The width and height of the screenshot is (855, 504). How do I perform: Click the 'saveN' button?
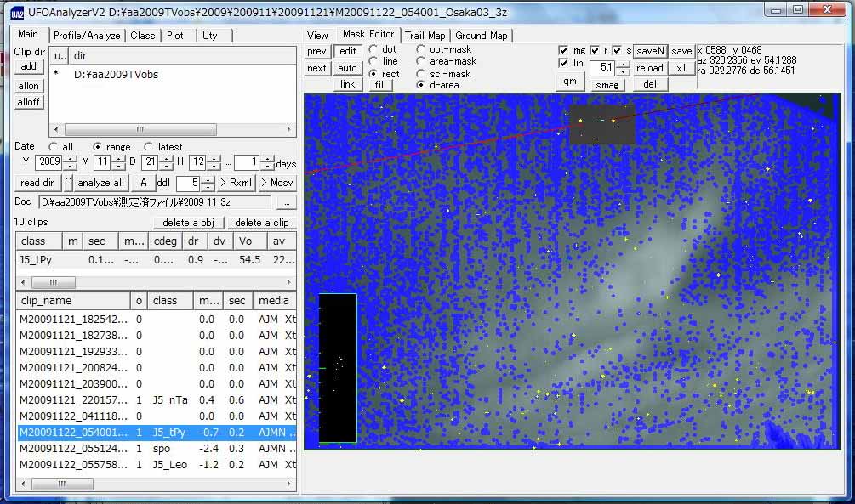[x=650, y=51]
